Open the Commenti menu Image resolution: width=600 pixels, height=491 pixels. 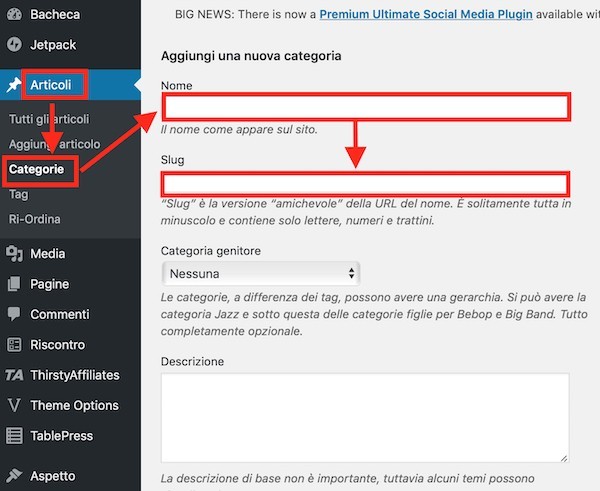click(x=60, y=314)
